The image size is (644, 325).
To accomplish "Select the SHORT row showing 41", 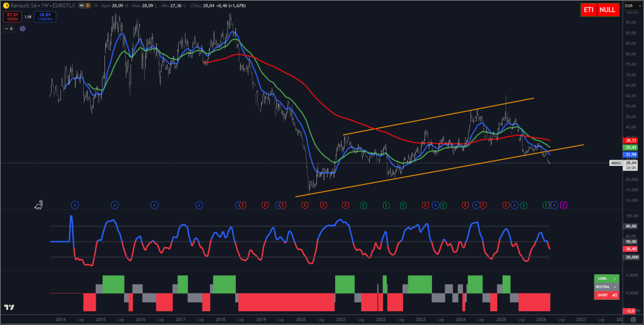I will point(606,294).
